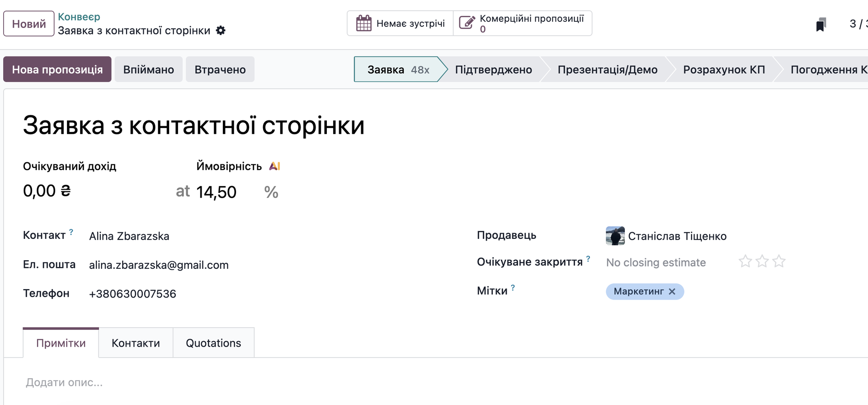Click the help mark next to Контакт

point(71,232)
